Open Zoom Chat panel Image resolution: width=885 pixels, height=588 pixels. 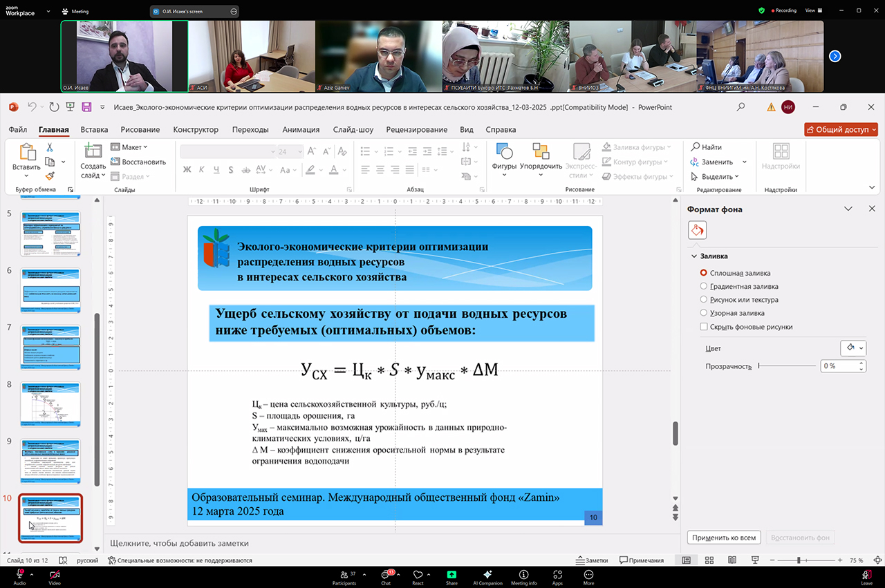(386, 576)
